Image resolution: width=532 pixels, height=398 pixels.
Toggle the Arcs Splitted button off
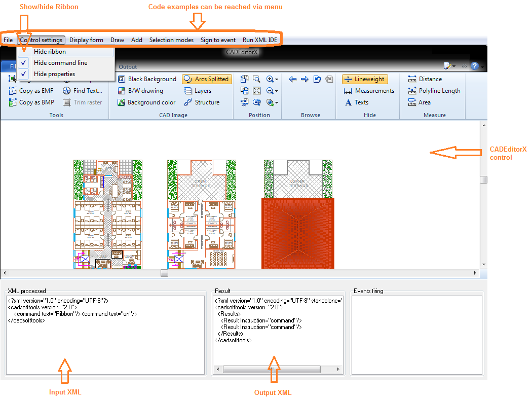(206, 79)
